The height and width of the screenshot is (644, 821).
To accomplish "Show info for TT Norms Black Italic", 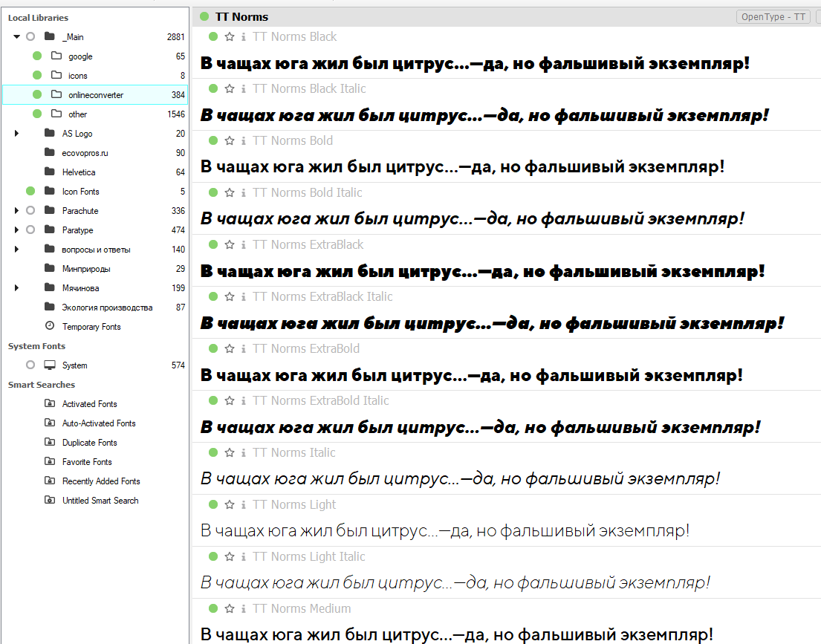I will (x=244, y=88).
